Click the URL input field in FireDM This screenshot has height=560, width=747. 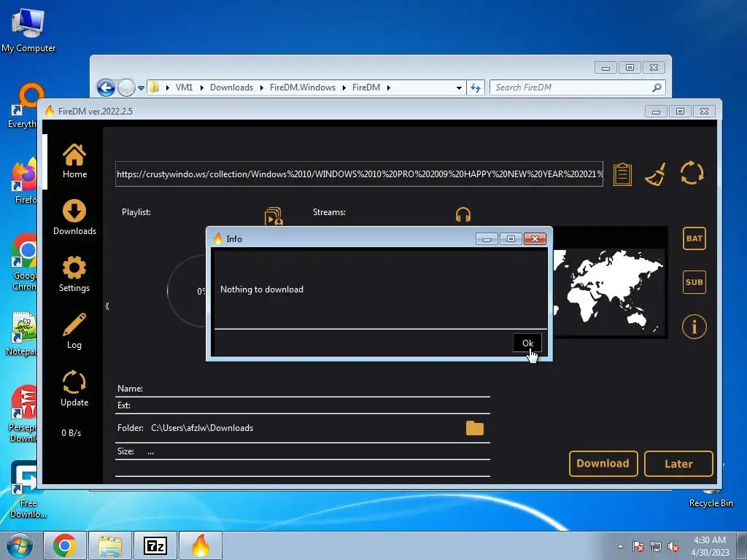359,174
